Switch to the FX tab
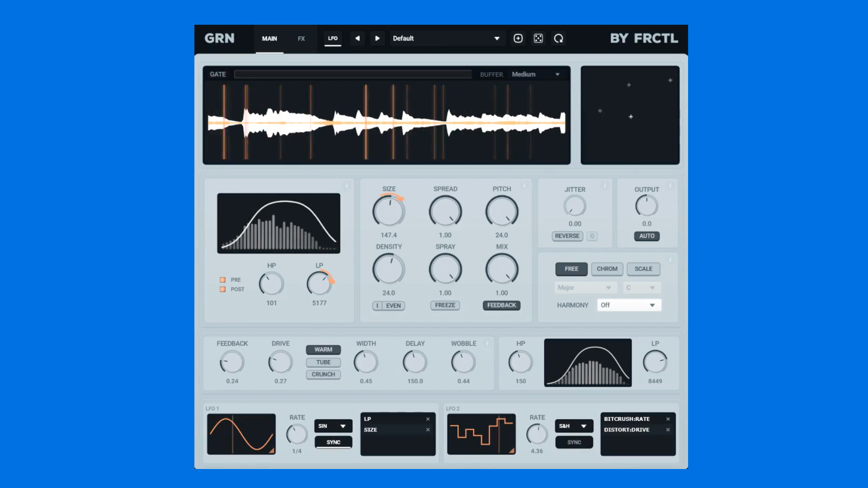 click(x=301, y=38)
